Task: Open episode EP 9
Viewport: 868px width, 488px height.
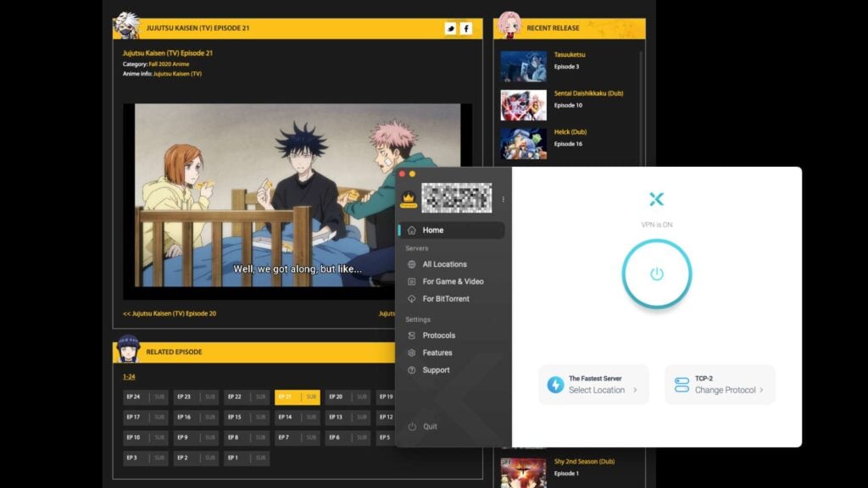Action: pyautogui.click(x=196, y=438)
